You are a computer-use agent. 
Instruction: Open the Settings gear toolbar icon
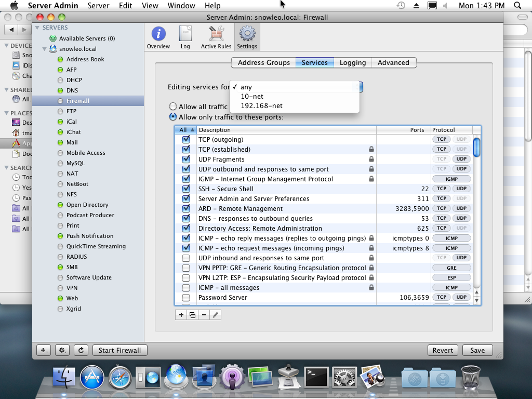(x=247, y=37)
